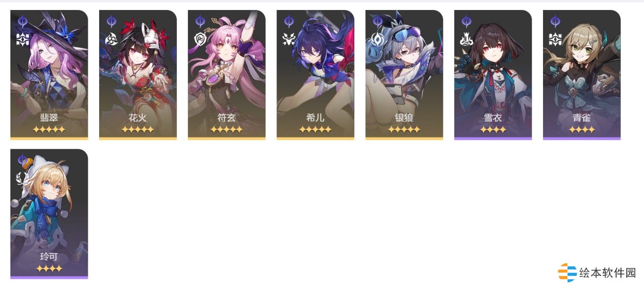Viewport: 644px width, 285px height.
Task: Click the four-star rating under 雪衣
Action: tap(493, 130)
